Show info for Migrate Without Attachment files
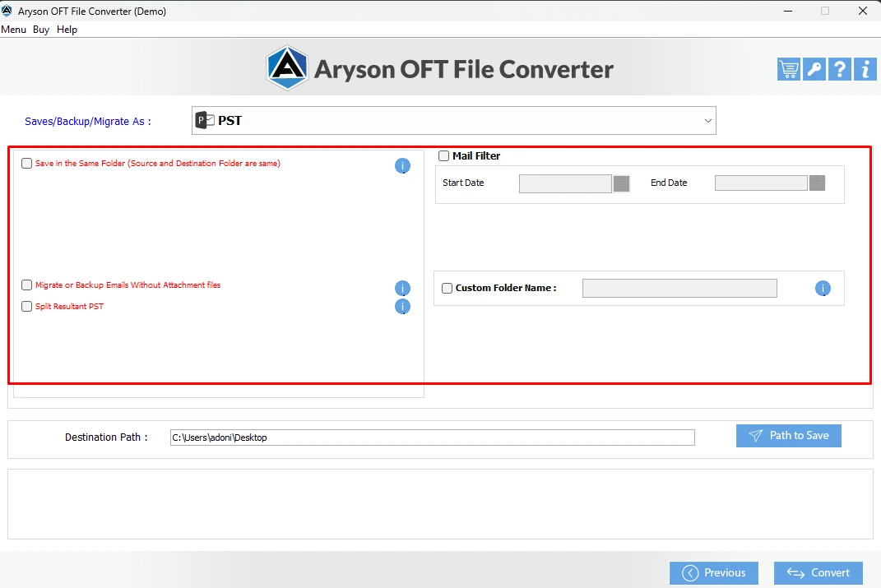The width and height of the screenshot is (881, 588). pos(402,288)
